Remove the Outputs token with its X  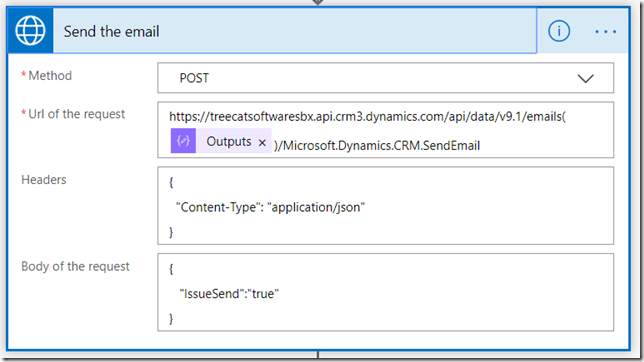tap(262, 143)
